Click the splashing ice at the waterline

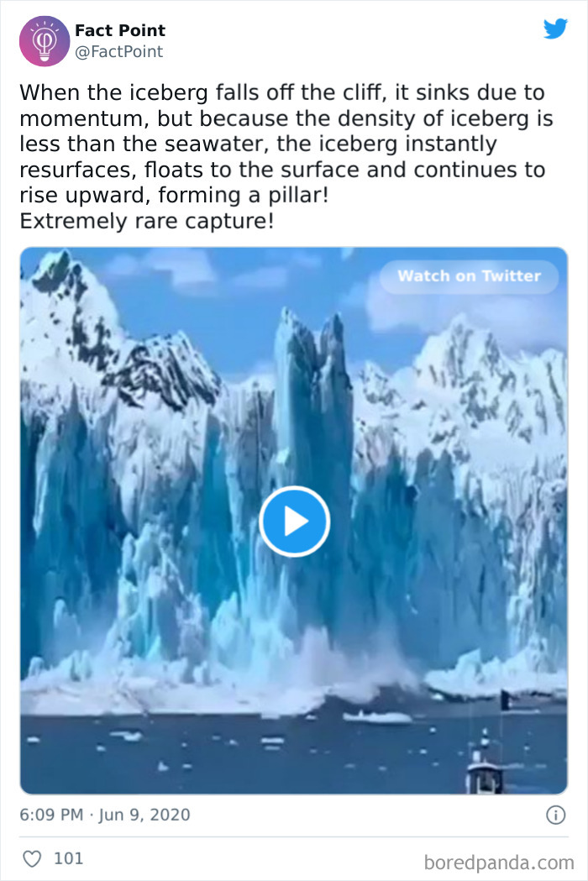tap(338, 669)
